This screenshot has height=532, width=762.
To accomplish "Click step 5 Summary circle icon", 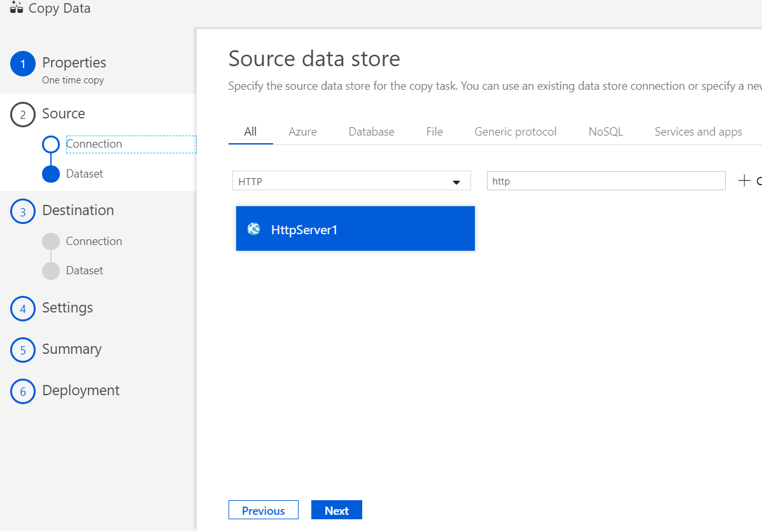I will tap(23, 350).
